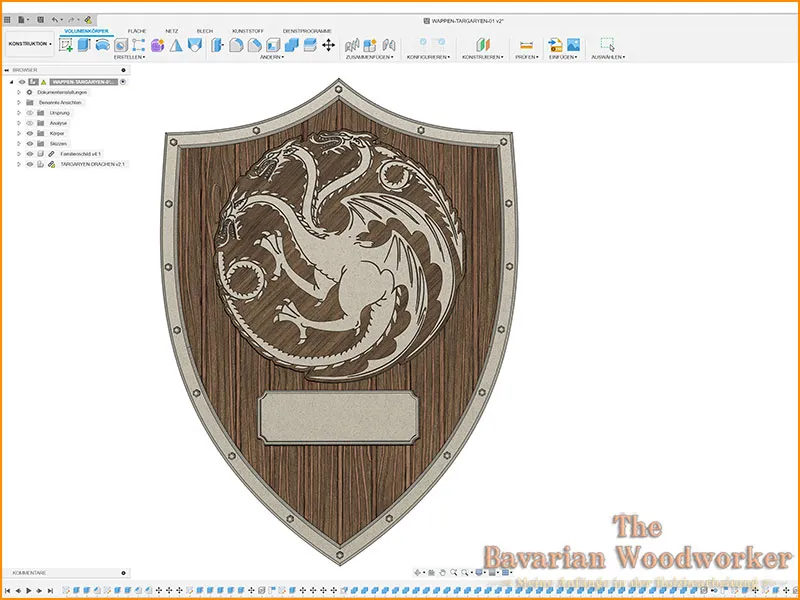Image resolution: width=800 pixels, height=600 pixels.
Task: Select the VOLUMENKÖRPER tab
Action: pyautogui.click(x=86, y=31)
